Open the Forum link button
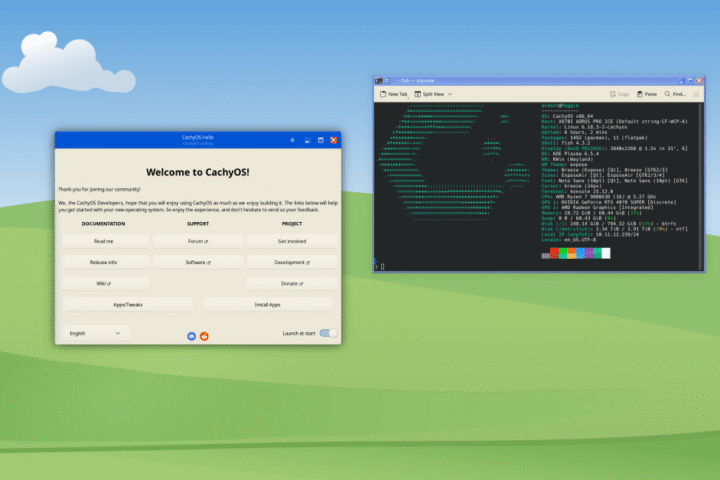Screen dimensions: 720x480 click(x=198, y=241)
